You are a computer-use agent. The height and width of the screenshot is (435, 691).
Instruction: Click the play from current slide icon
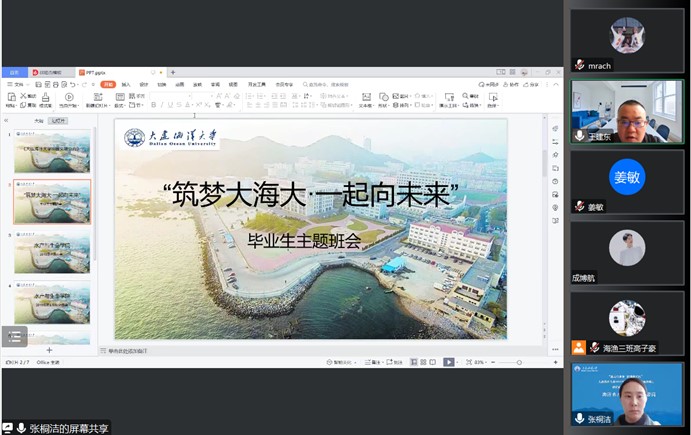pyautogui.click(x=69, y=98)
